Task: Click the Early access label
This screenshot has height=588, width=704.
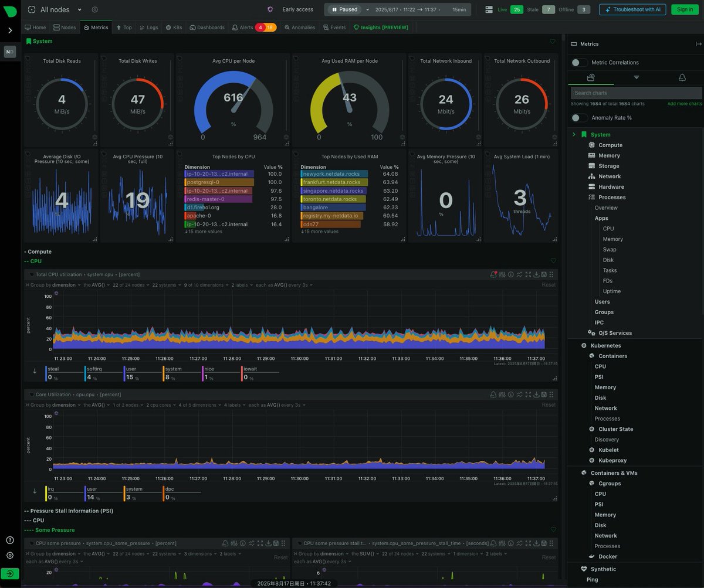Action: (297, 9)
